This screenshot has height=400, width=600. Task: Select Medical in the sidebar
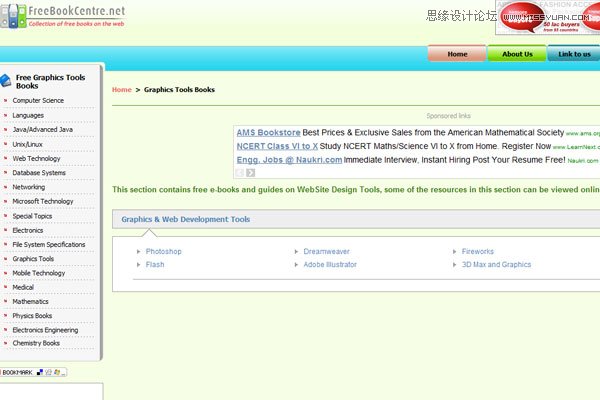(23, 287)
